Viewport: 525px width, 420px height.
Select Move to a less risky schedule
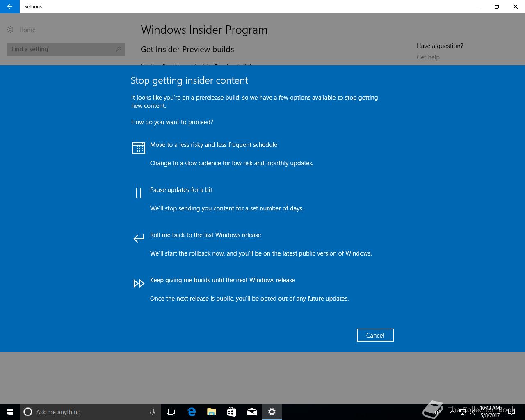214,145
